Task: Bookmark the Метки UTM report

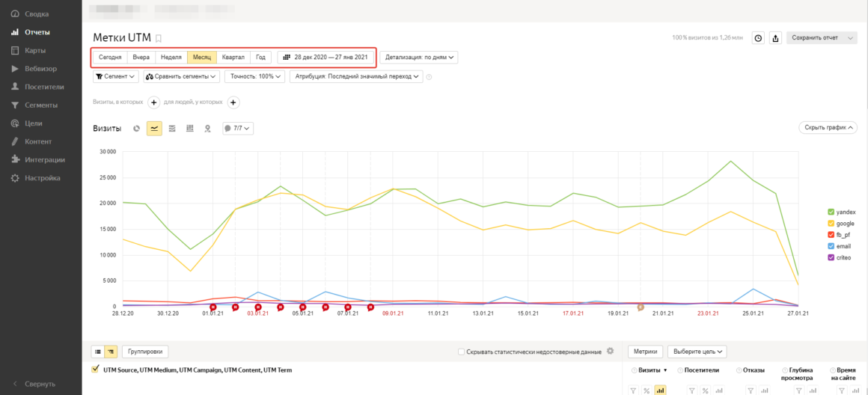Action: coord(158,38)
